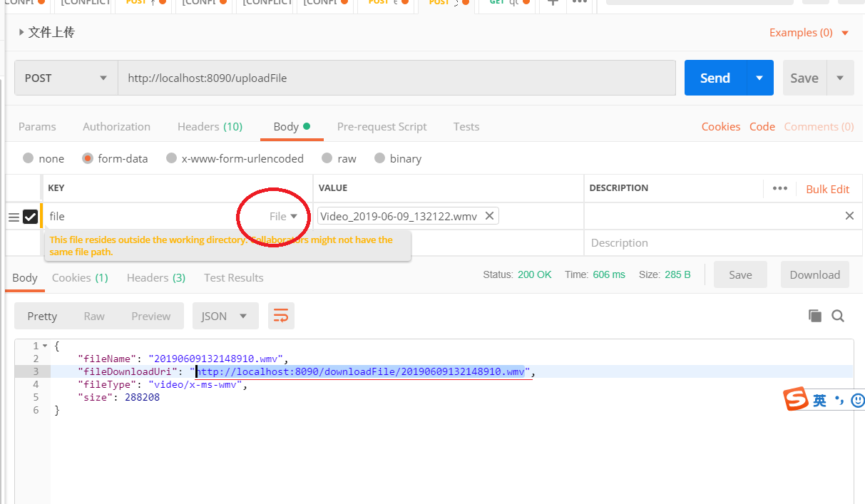Open the response Cookies (1) tab
Screen dimensions: 865x504
point(80,277)
